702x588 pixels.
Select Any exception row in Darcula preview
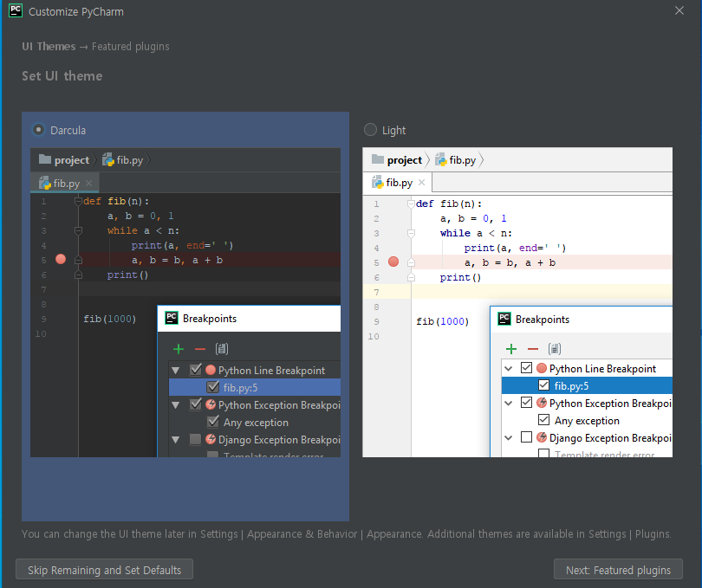click(254, 422)
